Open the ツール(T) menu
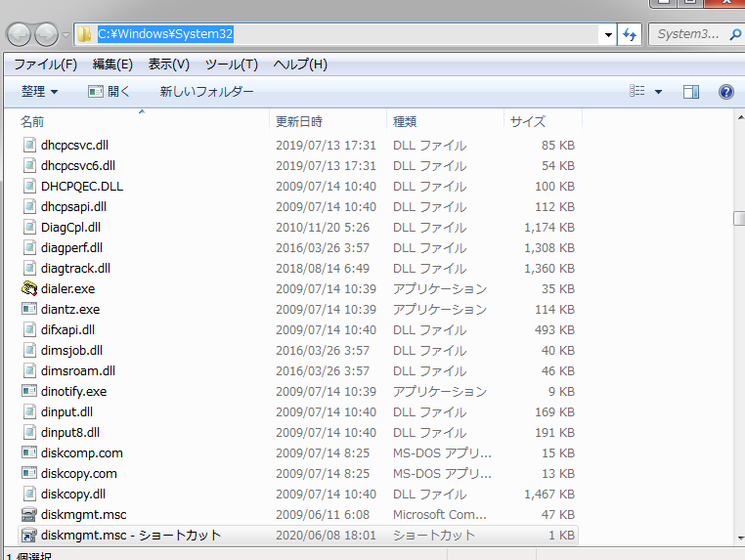This screenshot has width=745, height=560. point(232,65)
